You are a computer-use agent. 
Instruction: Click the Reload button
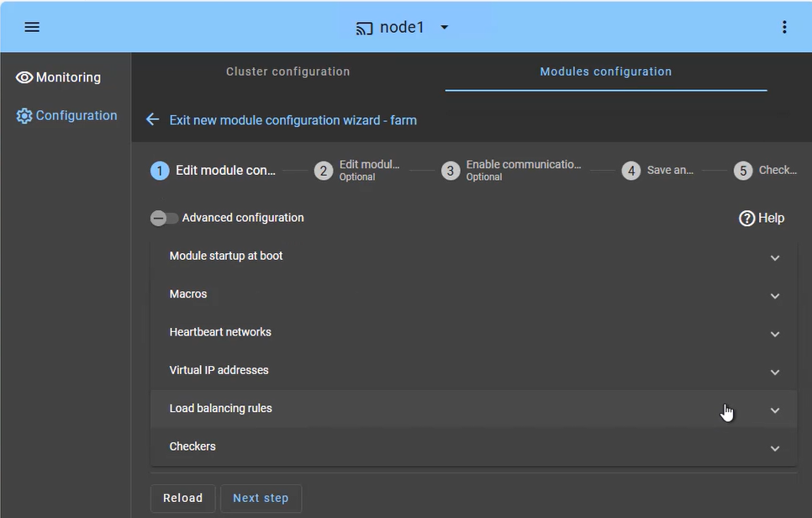click(182, 498)
